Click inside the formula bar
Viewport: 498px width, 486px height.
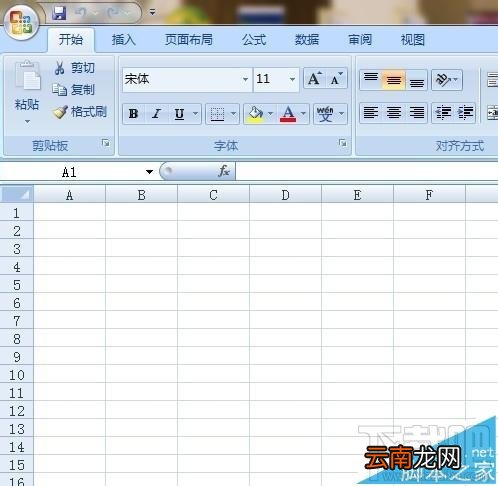(367, 171)
